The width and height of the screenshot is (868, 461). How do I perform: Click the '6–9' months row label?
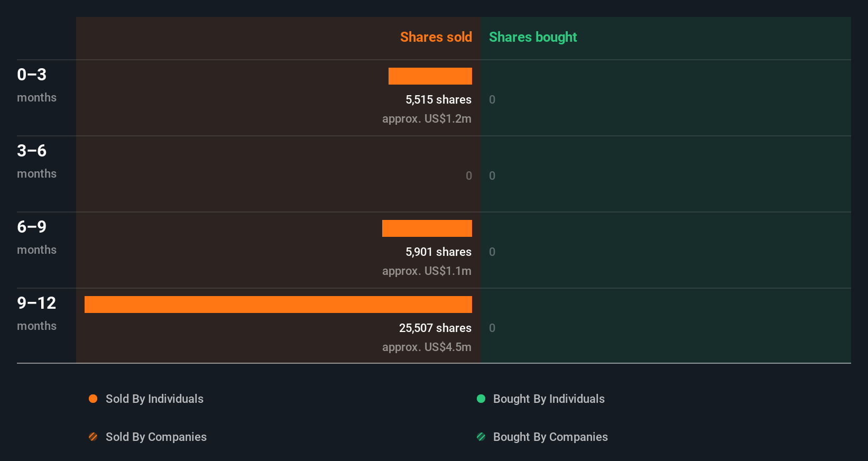pyautogui.click(x=32, y=227)
